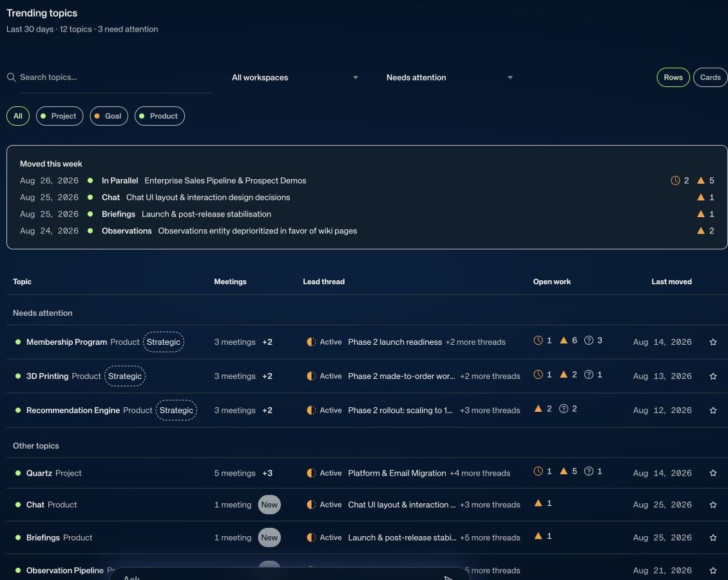Viewport: 728px width, 580px height.
Task: Click question icon in Quartz row
Action: point(589,471)
